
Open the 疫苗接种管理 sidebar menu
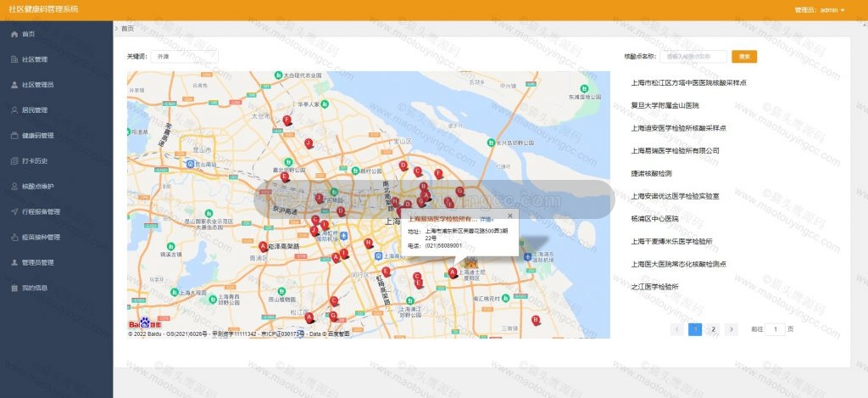57,238
